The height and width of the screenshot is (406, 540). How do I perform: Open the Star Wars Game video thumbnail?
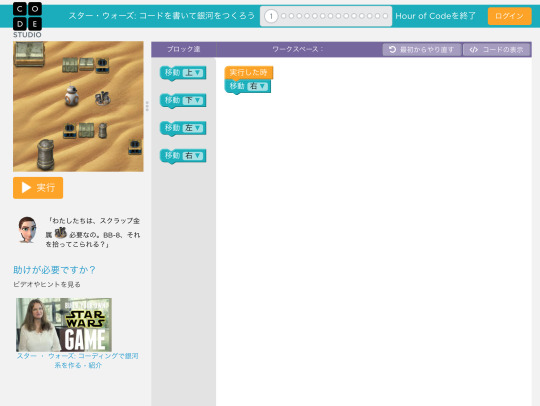pyautogui.click(x=64, y=325)
